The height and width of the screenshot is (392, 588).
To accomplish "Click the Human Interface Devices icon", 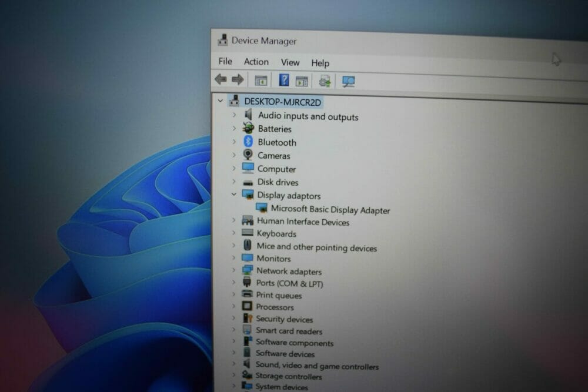I will click(248, 220).
